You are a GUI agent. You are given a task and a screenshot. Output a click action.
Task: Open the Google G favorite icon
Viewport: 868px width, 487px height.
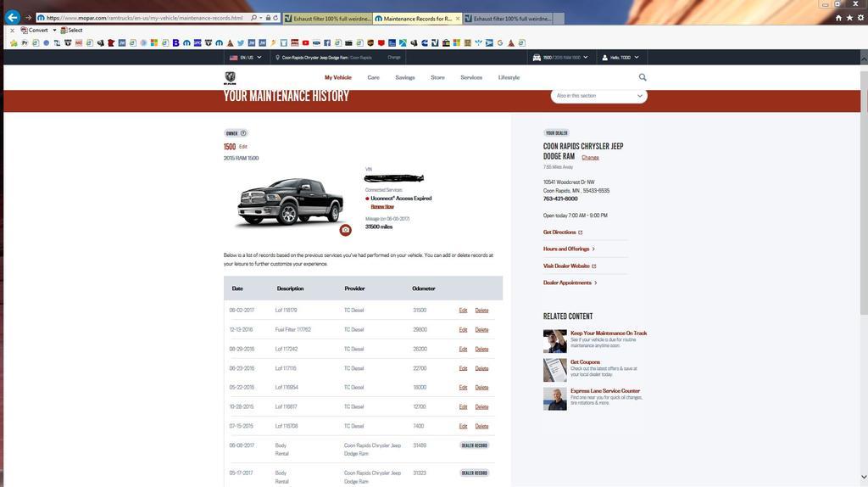pos(500,42)
